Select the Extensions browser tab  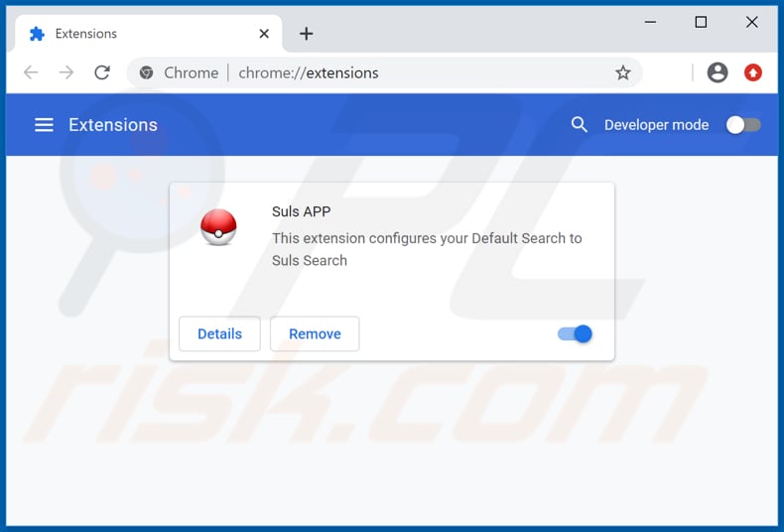(149, 34)
